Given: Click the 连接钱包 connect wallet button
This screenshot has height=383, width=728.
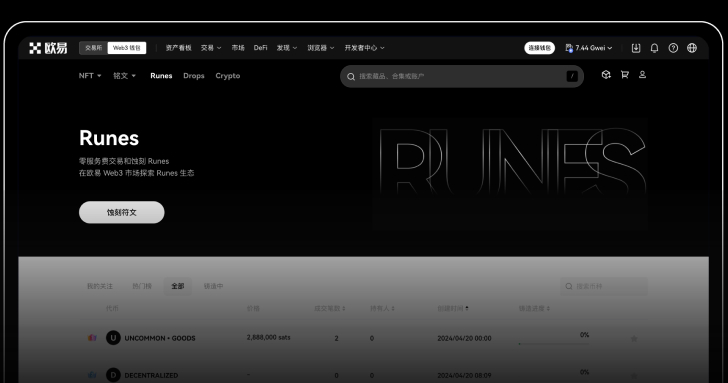Looking at the screenshot, I should (x=540, y=48).
